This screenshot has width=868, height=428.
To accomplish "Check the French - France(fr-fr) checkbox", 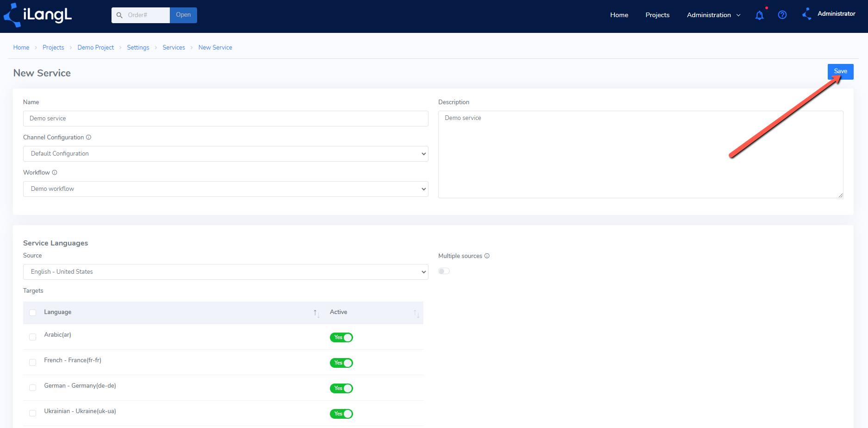I will pyautogui.click(x=32, y=362).
